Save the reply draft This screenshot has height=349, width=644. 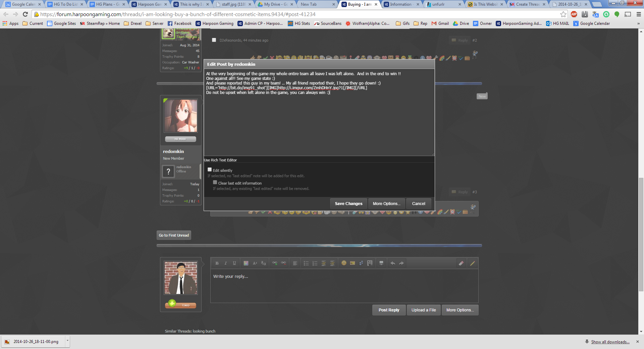coord(381,263)
